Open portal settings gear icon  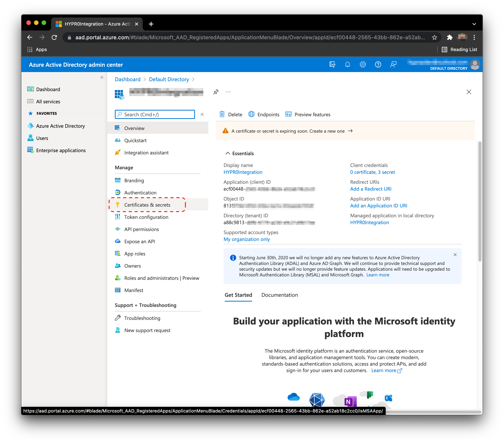point(363,65)
